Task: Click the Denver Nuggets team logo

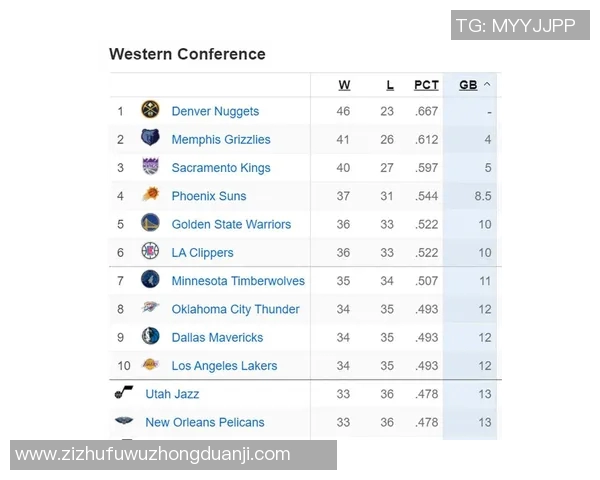Action: click(150, 111)
